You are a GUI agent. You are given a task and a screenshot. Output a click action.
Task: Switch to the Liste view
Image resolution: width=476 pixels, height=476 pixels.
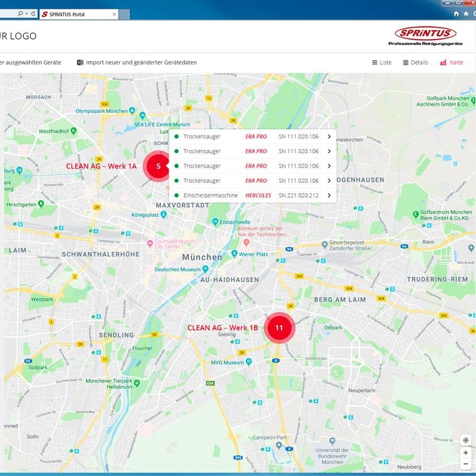pyautogui.click(x=381, y=63)
